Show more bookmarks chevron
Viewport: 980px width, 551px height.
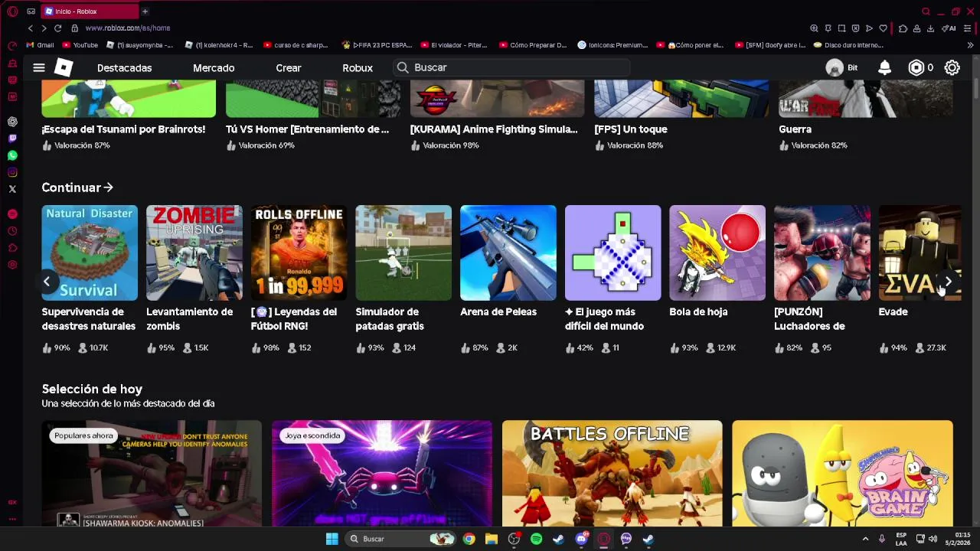pos(970,45)
